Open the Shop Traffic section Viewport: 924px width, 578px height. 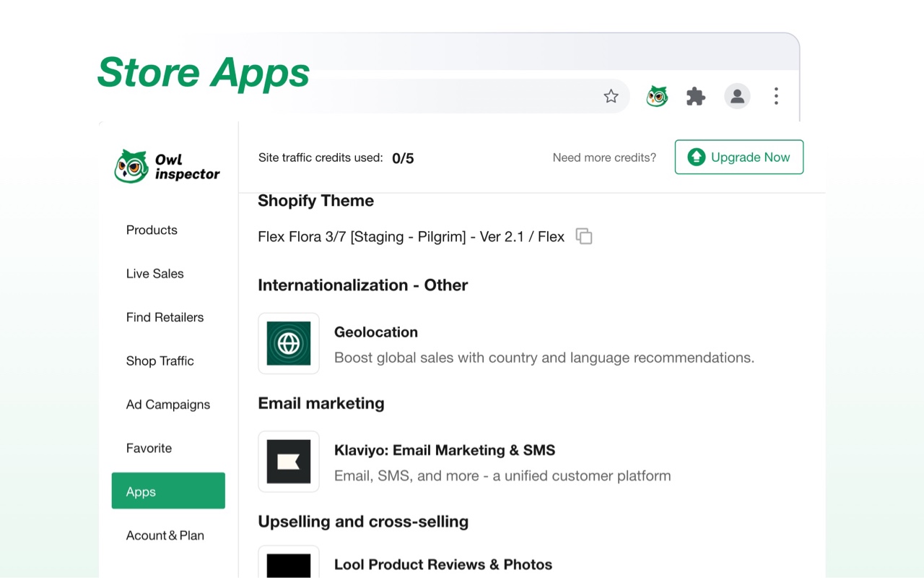point(160,361)
